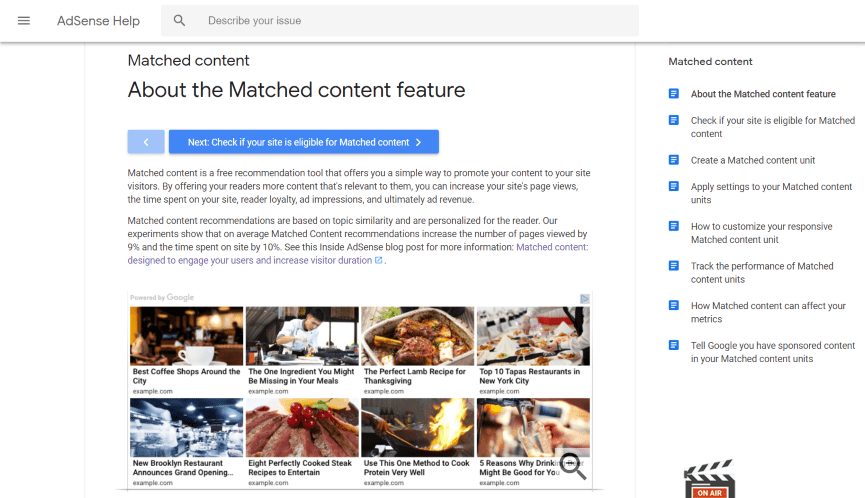Open Check if your site is eligible sidebar link
Image resolution: width=865 pixels, height=498 pixels.
772,127
